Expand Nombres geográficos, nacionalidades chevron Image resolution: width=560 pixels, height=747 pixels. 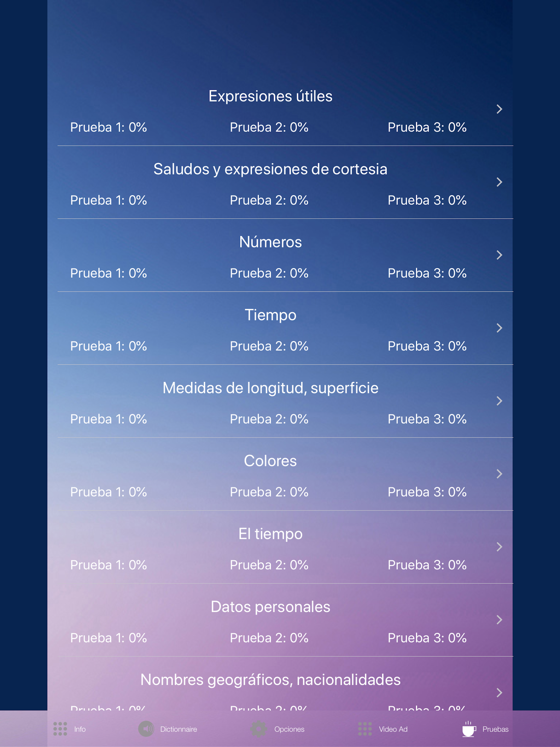(x=500, y=693)
